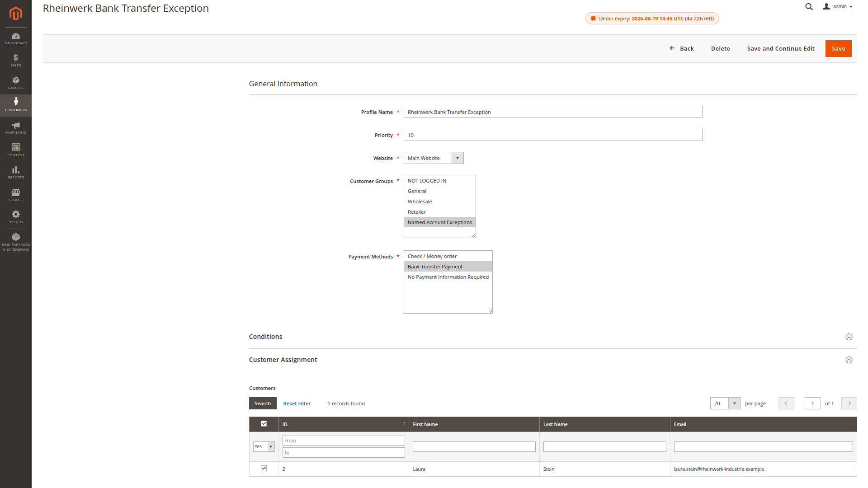Click the Laura first name cell

(x=474, y=469)
